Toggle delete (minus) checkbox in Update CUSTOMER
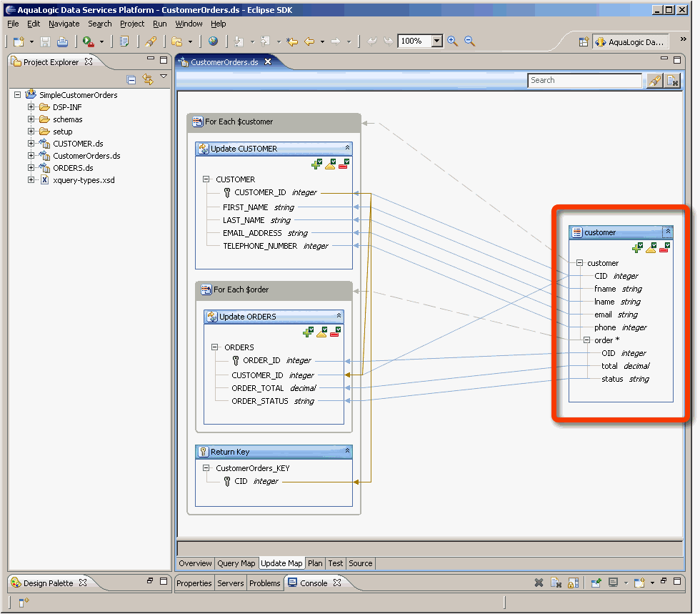 tap(344, 164)
